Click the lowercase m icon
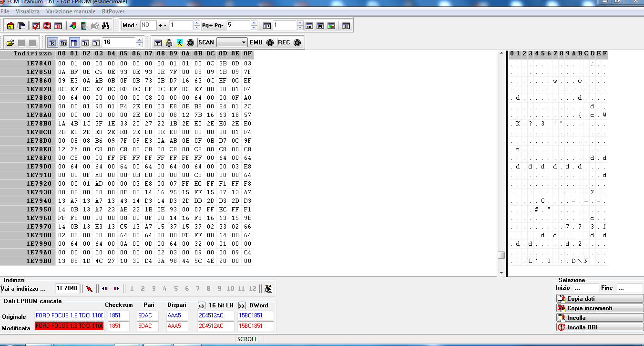 310,25
